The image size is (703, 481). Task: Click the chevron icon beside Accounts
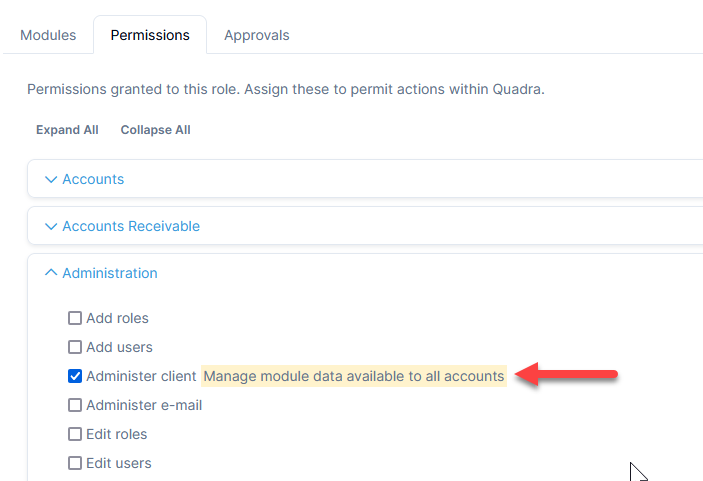click(51, 180)
